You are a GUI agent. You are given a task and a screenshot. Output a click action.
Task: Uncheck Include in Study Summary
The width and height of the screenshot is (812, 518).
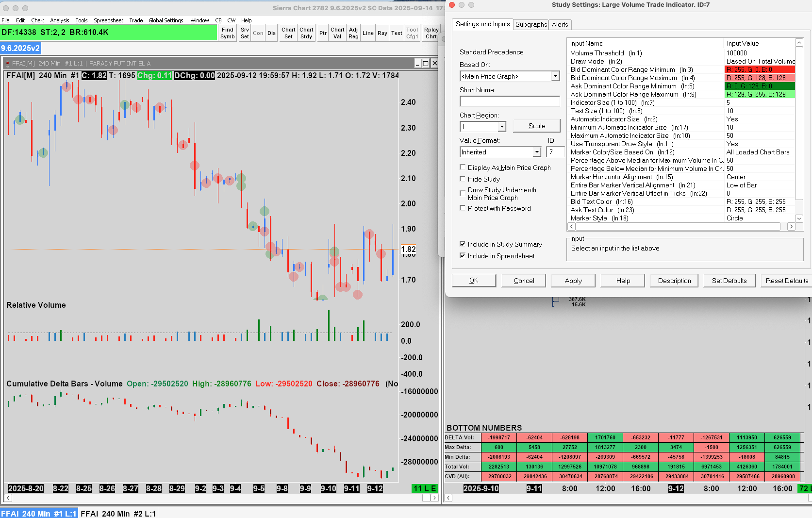463,244
